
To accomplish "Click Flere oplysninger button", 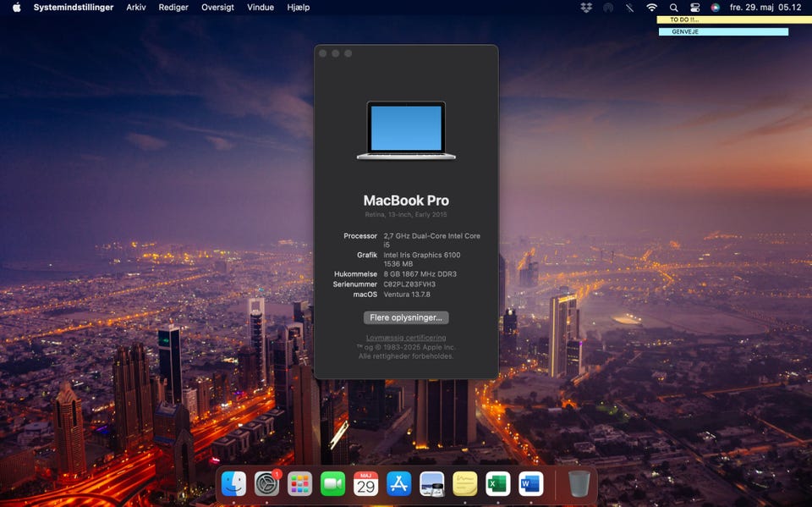I will pos(406,317).
